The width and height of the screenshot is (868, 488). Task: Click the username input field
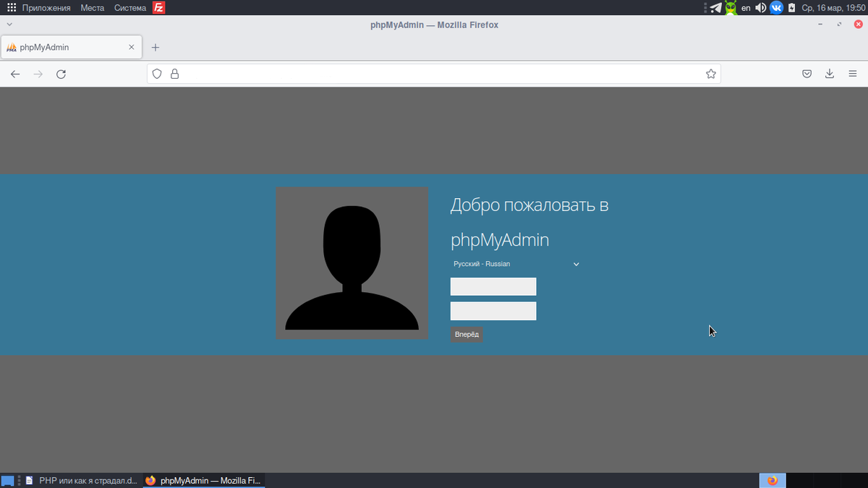(x=493, y=287)
